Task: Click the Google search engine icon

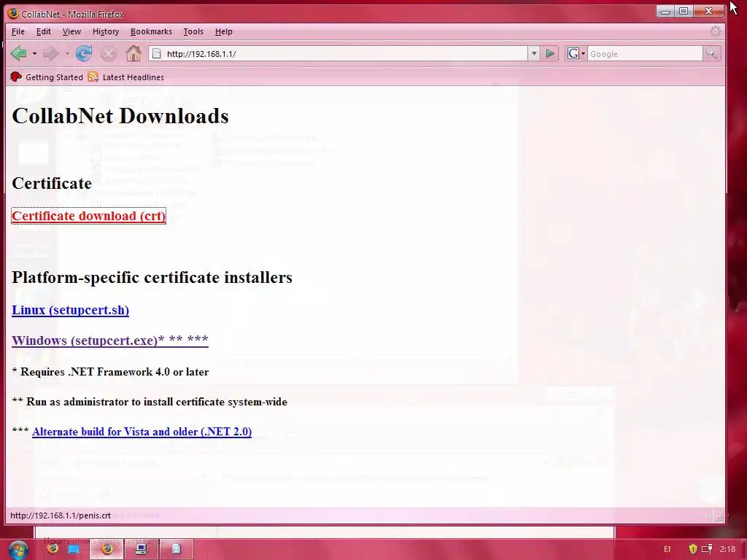Action: 573,54
